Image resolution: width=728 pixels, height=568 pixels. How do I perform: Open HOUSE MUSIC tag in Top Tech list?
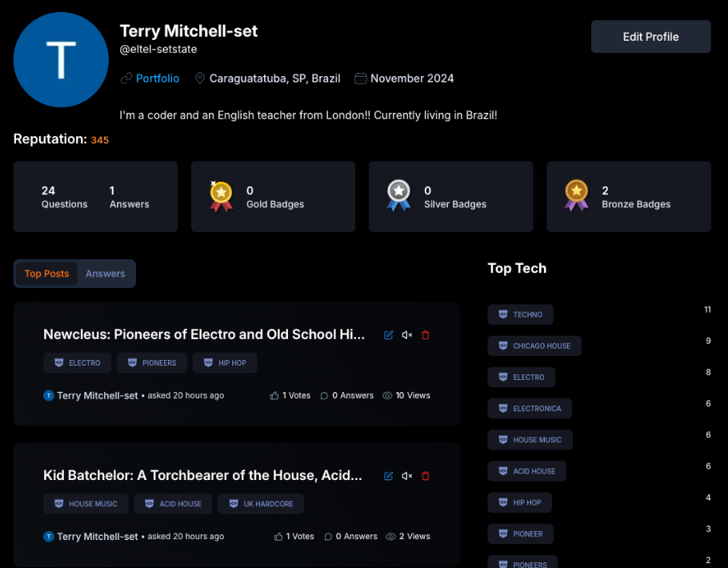click(x=530, y=440)
